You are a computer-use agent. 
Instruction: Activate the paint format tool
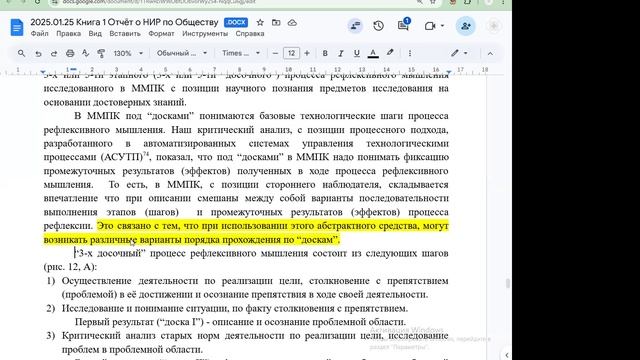(x=101, y=53)
